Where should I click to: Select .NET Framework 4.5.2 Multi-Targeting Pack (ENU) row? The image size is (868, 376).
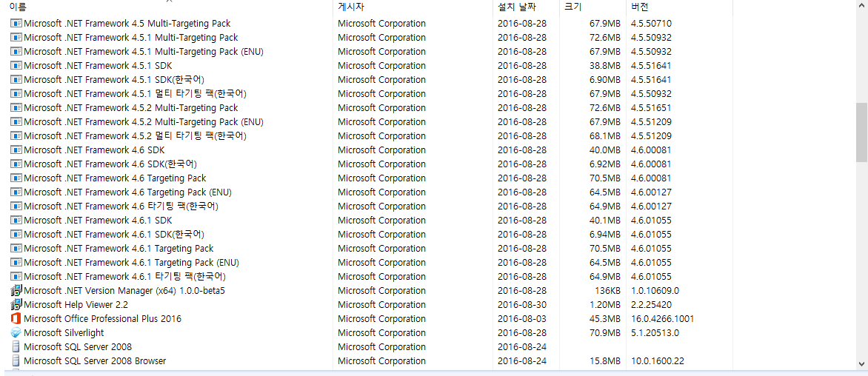click(143, 122)
